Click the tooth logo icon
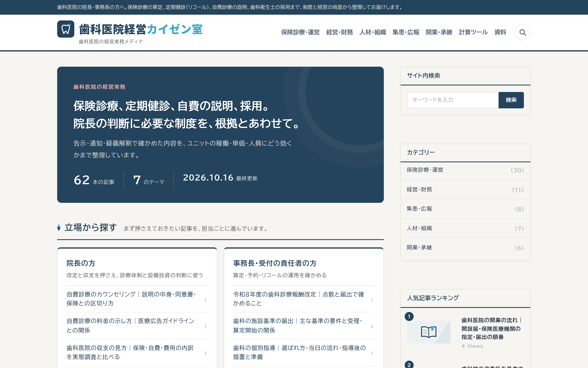This screenshot has height=368, width=588. pos(66,29)
